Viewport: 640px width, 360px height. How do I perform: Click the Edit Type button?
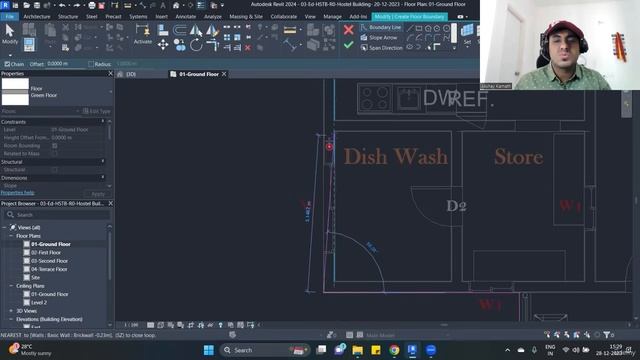pos(97,111)
